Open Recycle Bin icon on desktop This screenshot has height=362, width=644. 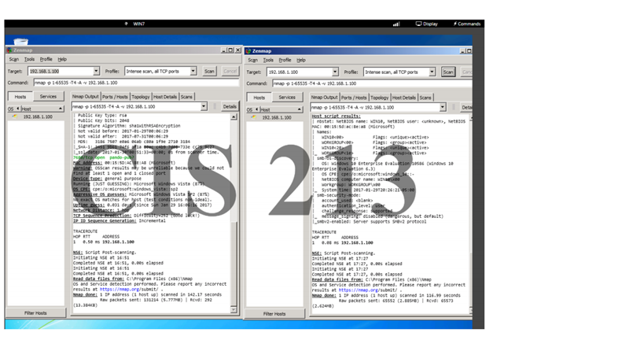pos(21,41)
